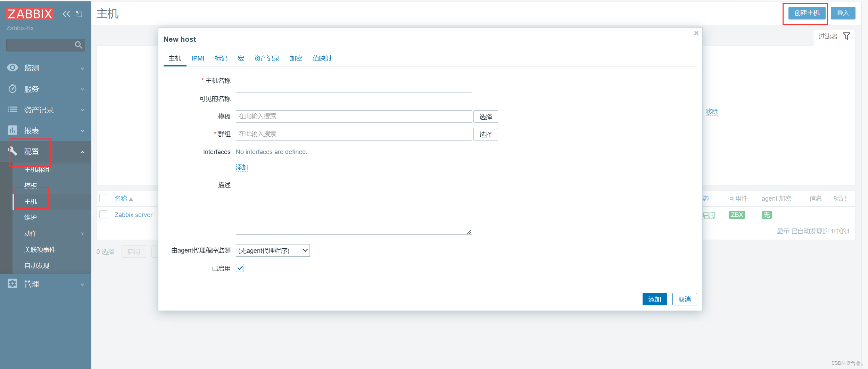Toggle kiosk mode icon near logo

pos(79,14)
